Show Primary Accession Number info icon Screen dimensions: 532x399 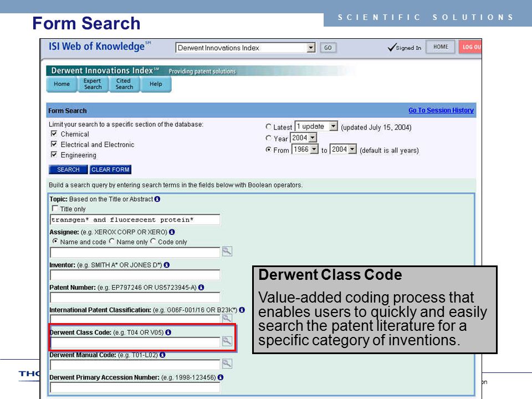[221, 377]
